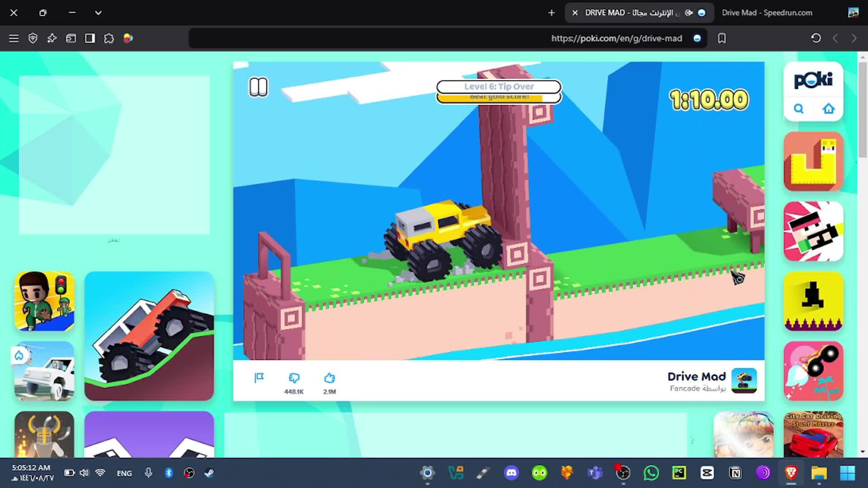
Task: Open Duolingo from taskbar
Action: [x=539, y=473]
